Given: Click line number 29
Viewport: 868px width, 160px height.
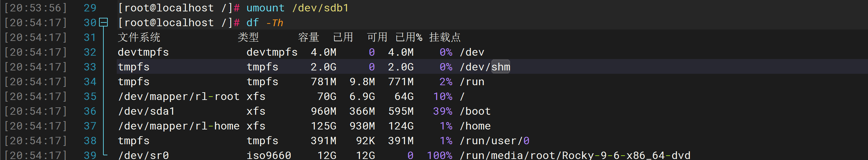Looking at the screenshot, I should (x=90, y=8).
